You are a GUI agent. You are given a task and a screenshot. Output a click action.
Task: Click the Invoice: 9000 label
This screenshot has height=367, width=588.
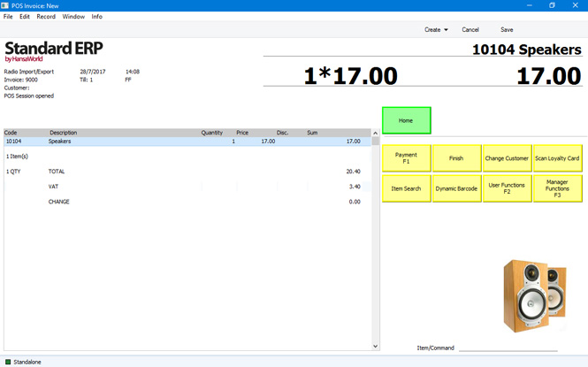click(x=20, y=80)
